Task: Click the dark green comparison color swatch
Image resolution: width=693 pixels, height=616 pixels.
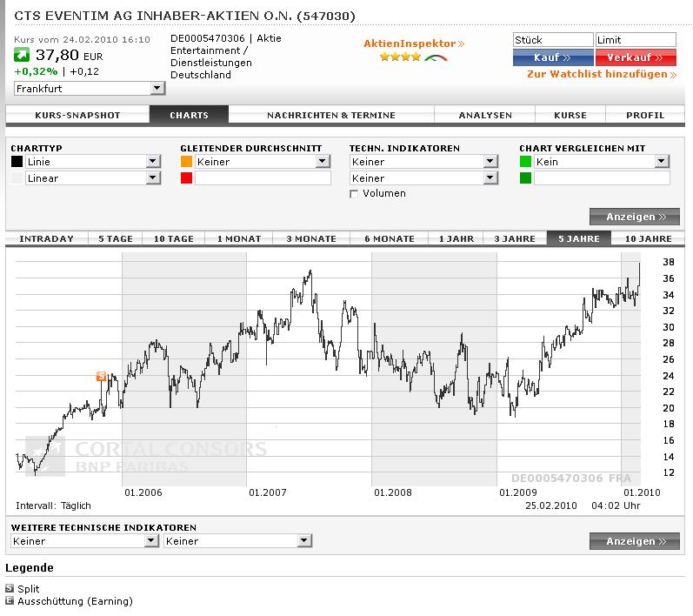Action: (525, 177)
